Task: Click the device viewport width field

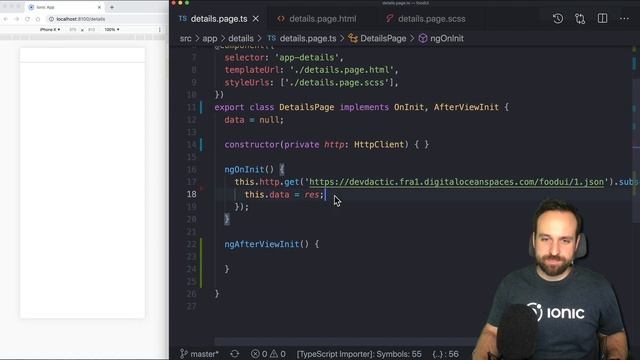Action: [73, 30]
